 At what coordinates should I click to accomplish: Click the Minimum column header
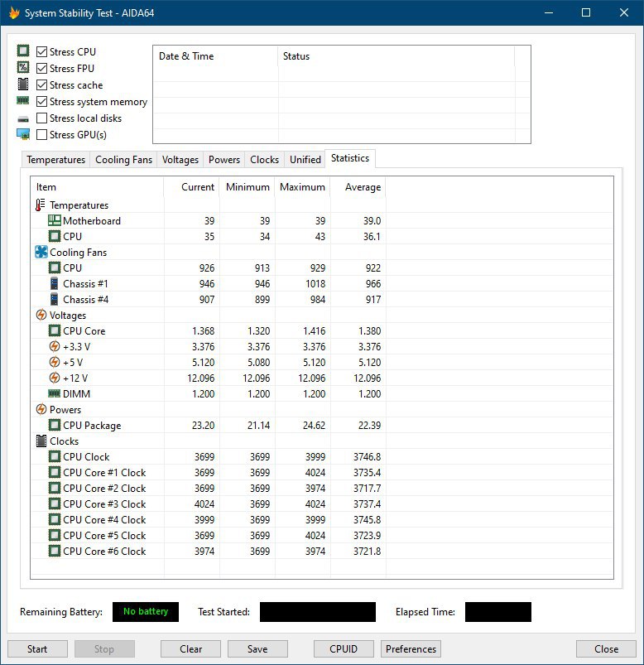[x=248, y=187]
